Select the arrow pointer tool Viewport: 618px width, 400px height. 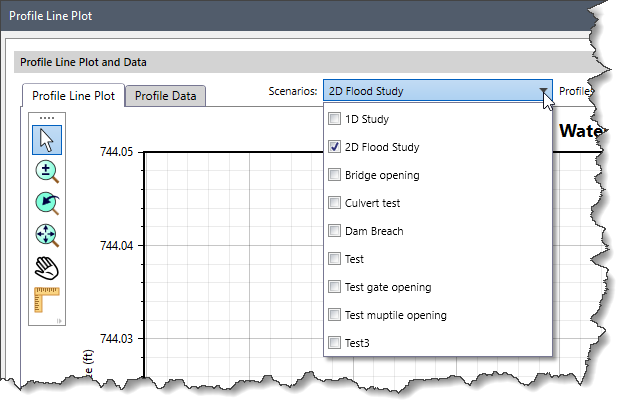point(46,138)
